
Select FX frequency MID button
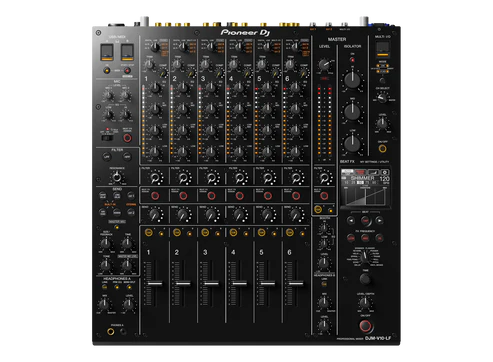[x=365, y=238]
